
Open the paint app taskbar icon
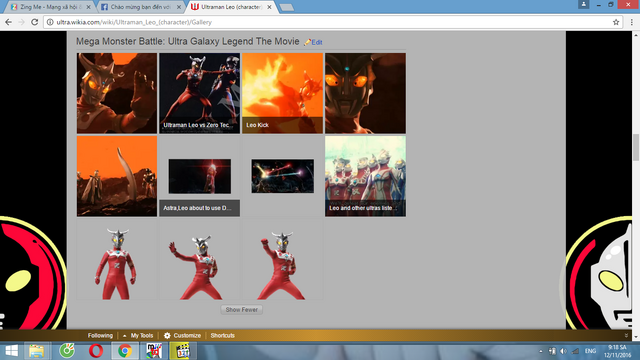(154, 351)
